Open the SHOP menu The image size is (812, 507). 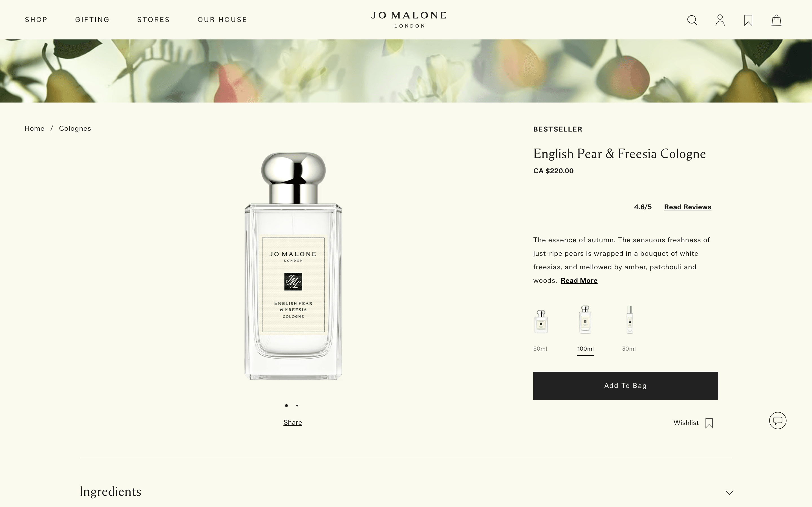[x=36, y=20]
